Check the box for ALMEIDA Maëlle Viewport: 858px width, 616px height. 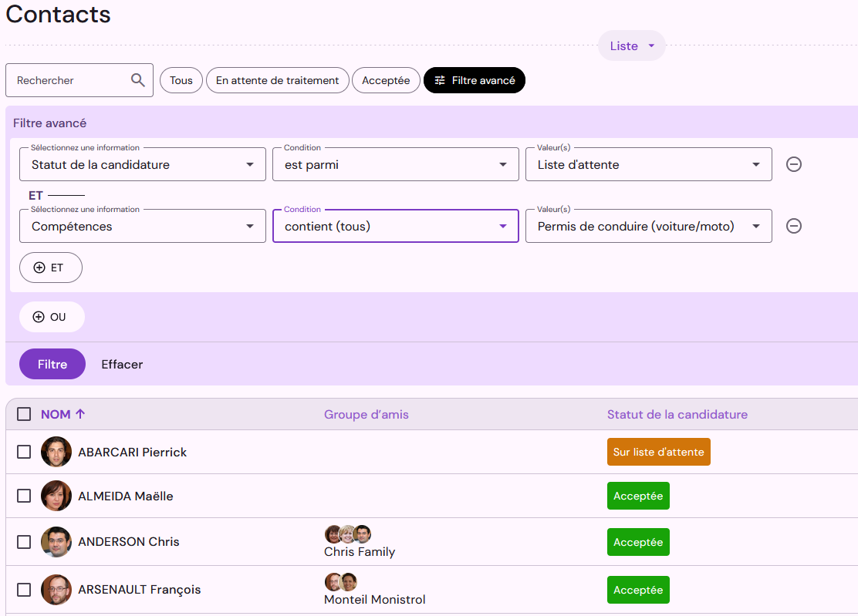click(x=24, y=496)
